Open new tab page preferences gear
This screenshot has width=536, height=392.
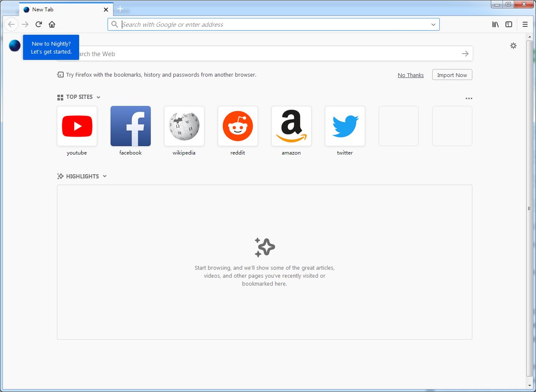click(513, 46)
